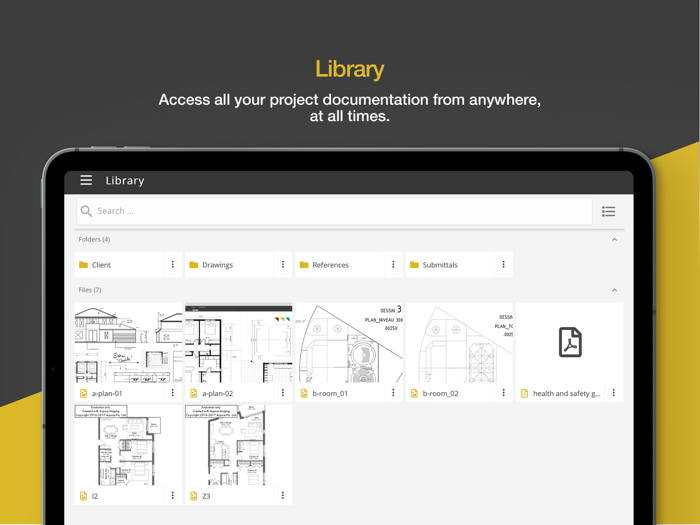
Task: Click the Library title in header bar
Action: tap(125, 180)
